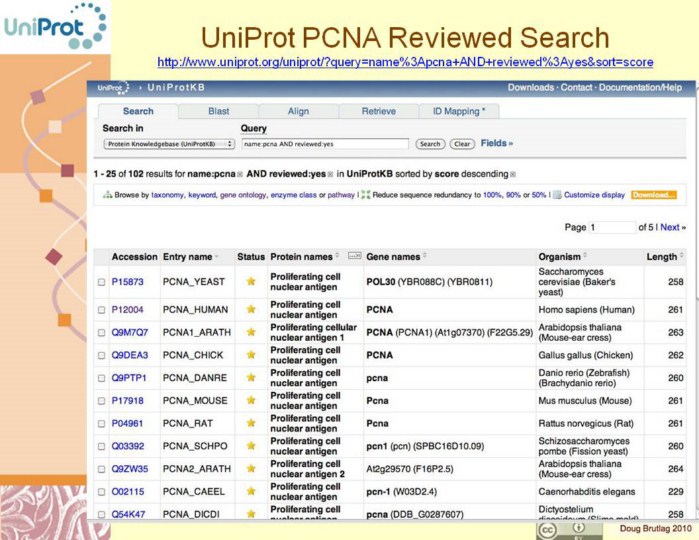Viewport: 699px width, 540px height.
Task: Click the Creative Commons license icon
Action: coord(546,528)
